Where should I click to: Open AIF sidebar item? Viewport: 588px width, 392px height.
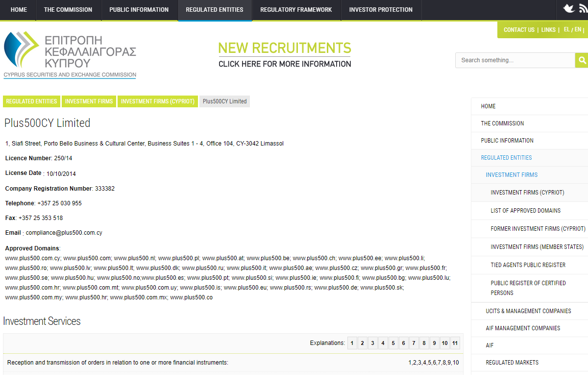coord(530,345)
